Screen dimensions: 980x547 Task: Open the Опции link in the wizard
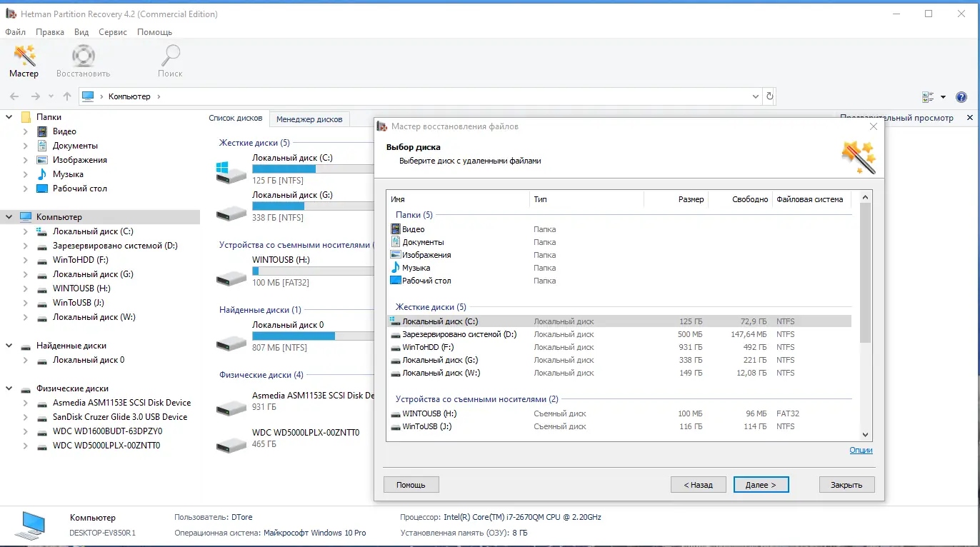coord(861,450)
